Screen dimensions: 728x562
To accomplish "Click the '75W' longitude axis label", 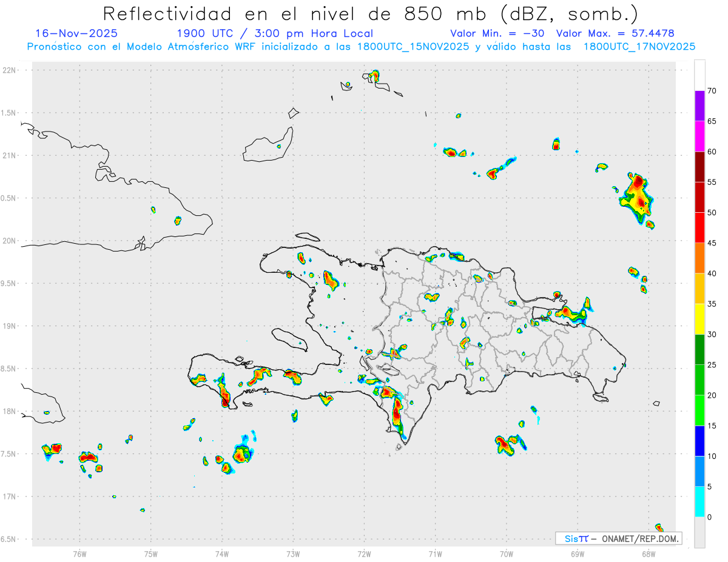I will point(151,554).
